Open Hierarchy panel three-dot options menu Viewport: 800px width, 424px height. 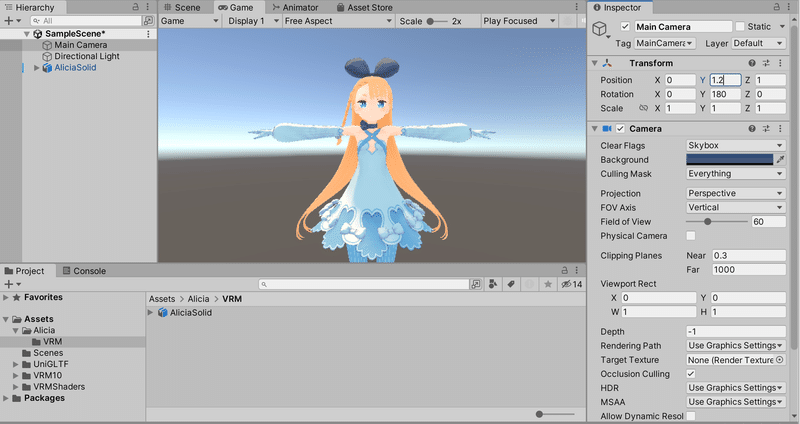pyautogui.click(x=147, y=7)
